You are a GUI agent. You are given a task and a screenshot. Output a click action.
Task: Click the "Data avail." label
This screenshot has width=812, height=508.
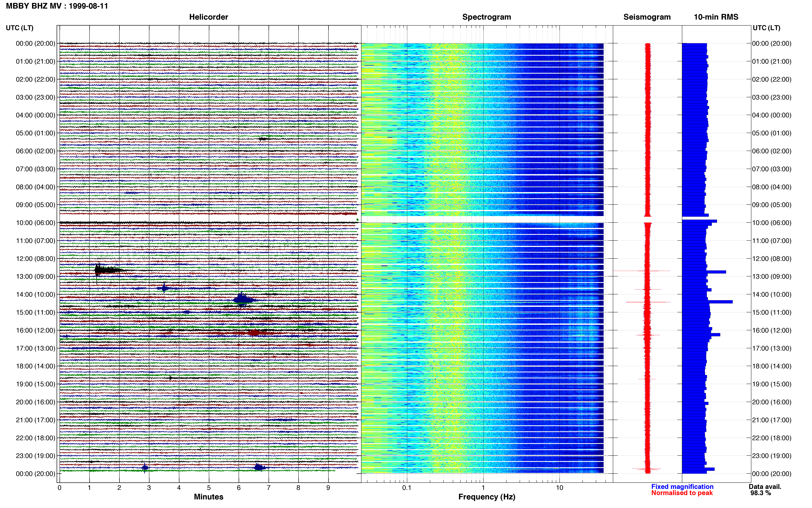tap(765, 486)
